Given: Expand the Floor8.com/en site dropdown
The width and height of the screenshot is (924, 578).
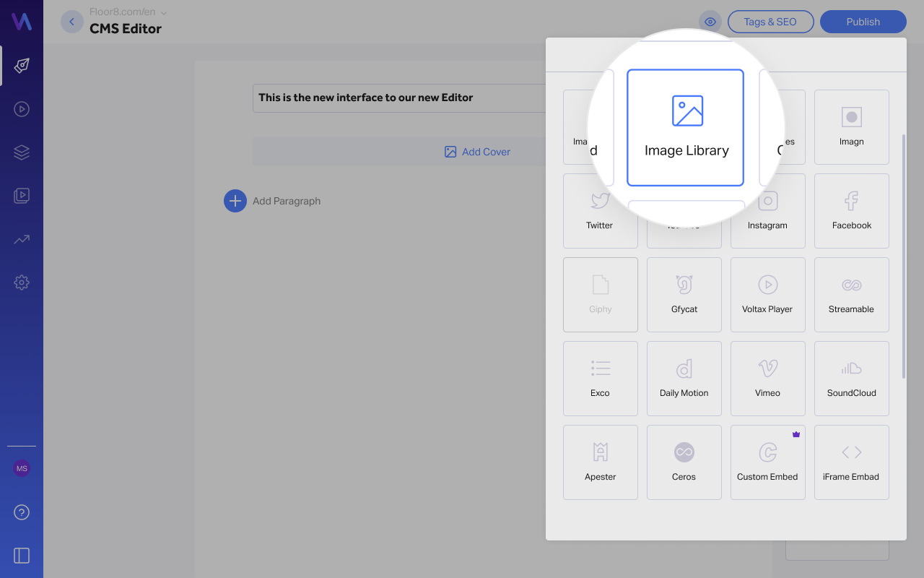Looking at the screenshot, I should pos(128,12).
